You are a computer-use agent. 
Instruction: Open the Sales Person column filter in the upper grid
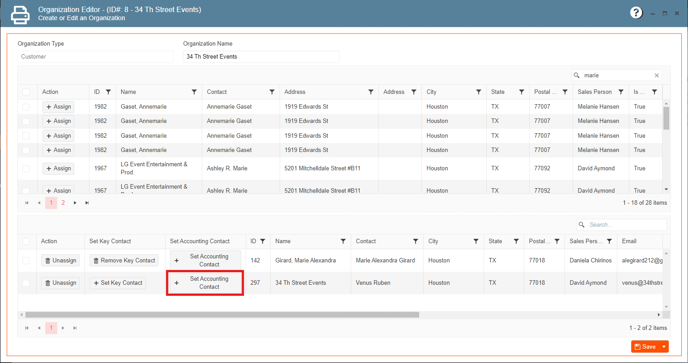point(620,92)
